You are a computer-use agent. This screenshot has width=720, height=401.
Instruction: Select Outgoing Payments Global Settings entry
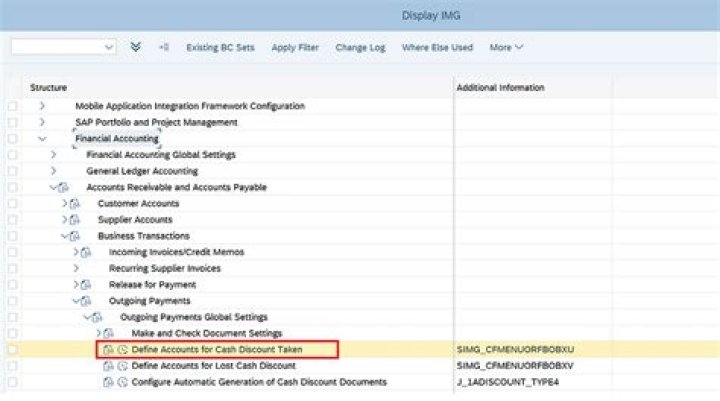(x=194, y=317)
